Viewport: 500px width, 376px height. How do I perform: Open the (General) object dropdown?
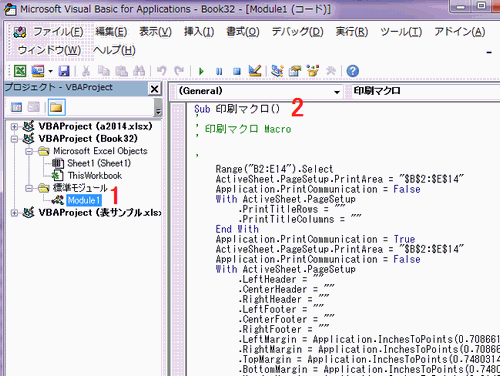tap(259, 91)
